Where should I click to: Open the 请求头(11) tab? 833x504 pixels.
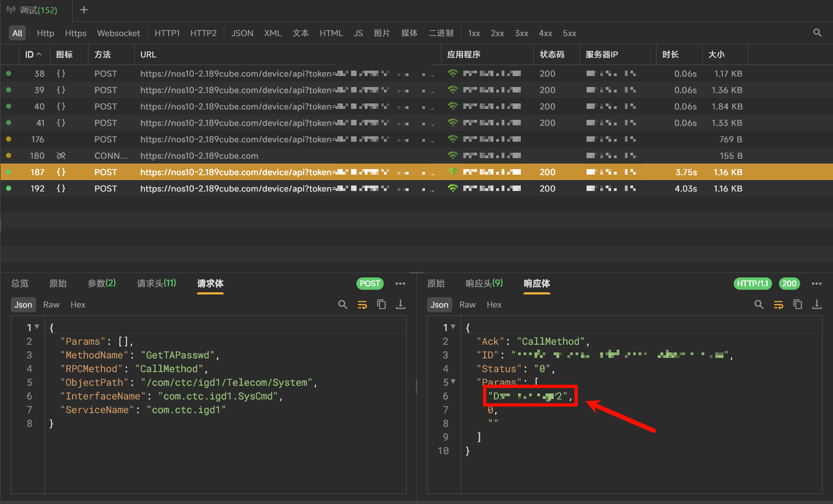(157, 283)
